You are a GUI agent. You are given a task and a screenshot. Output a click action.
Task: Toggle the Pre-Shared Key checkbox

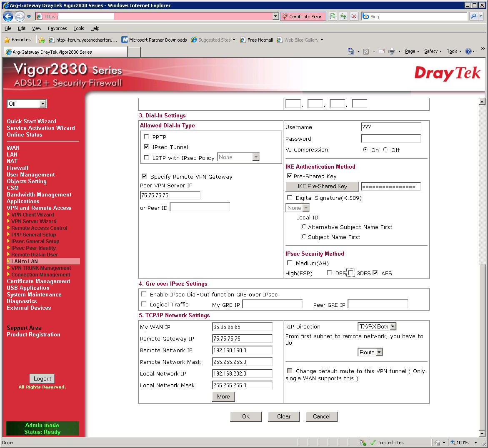(x=290, y=176)
